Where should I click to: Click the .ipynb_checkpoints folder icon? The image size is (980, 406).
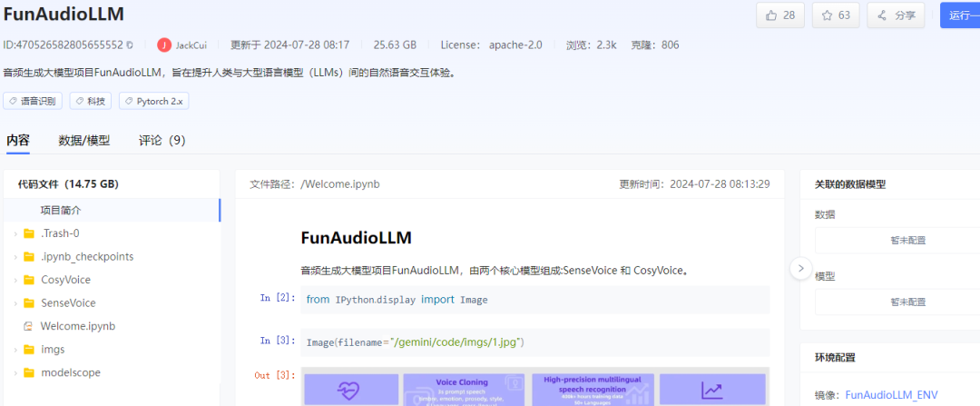point(29,256)
